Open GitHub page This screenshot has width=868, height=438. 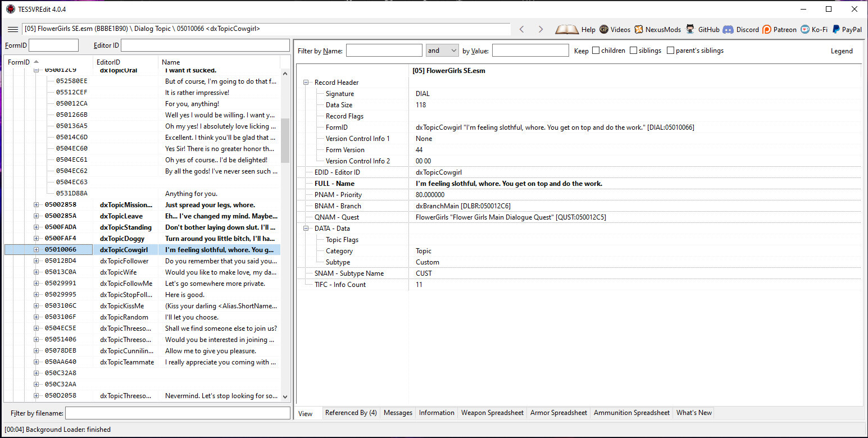pyautogui.click(x=702, y=29)
